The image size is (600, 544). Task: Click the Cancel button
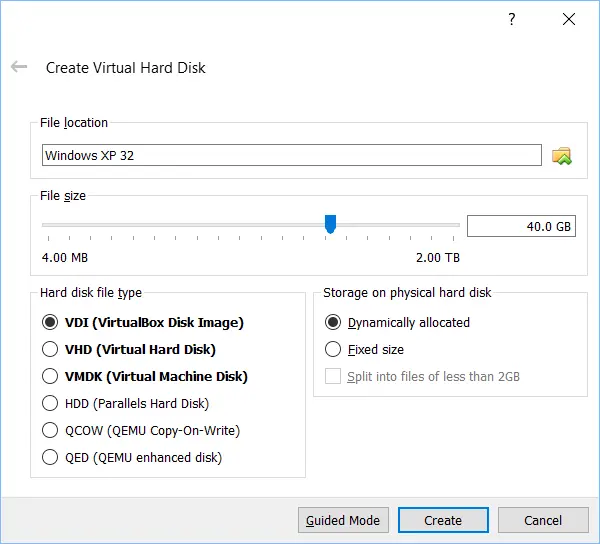(x=543, y=520)
